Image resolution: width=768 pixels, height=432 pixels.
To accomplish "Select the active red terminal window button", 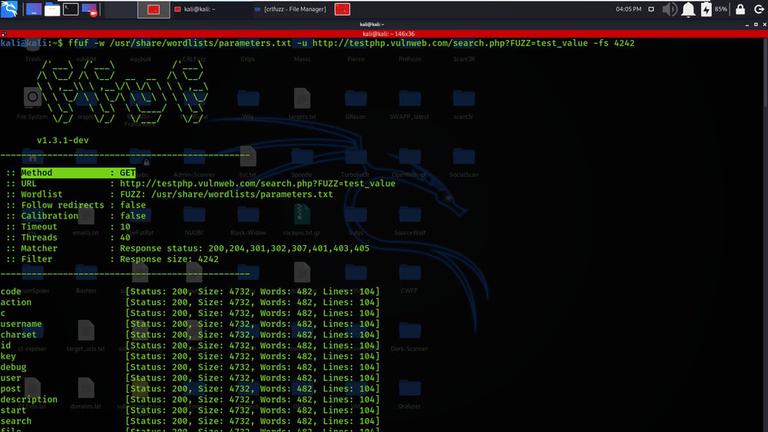I will (153, 9).
